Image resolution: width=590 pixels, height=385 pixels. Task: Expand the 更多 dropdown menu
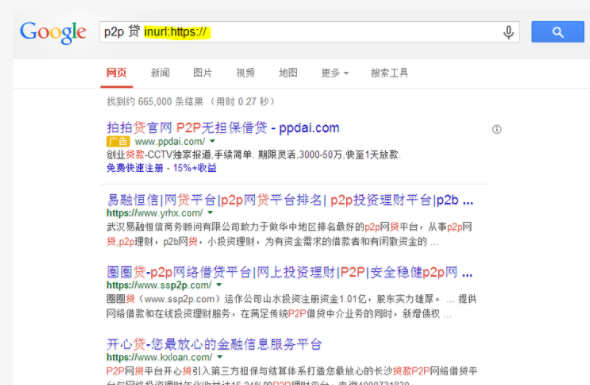tap(335, 73)
